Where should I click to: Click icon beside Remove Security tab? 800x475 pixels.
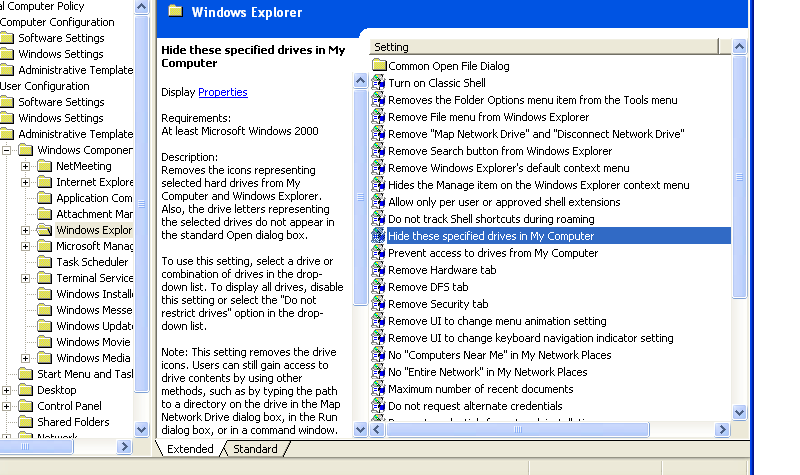[x=378, y=304]
